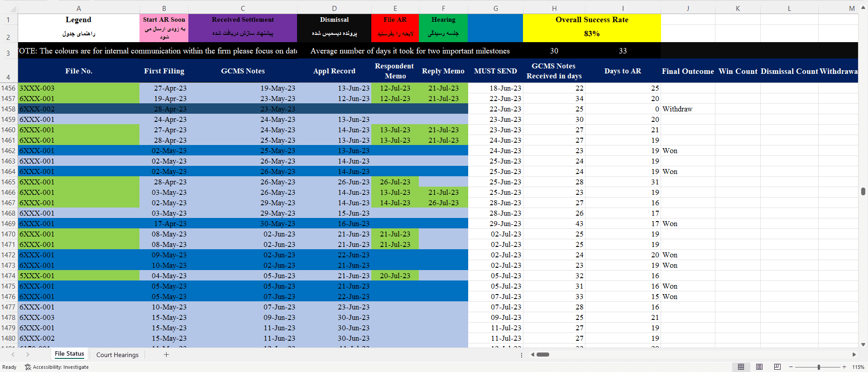The width and height of the screenshot is (868, 372).
Task: Zoom in with the plus button
Action: tap(844, 367)
